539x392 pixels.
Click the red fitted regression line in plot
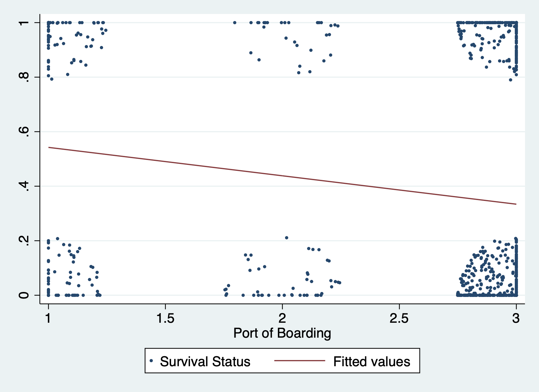[282, 176]
